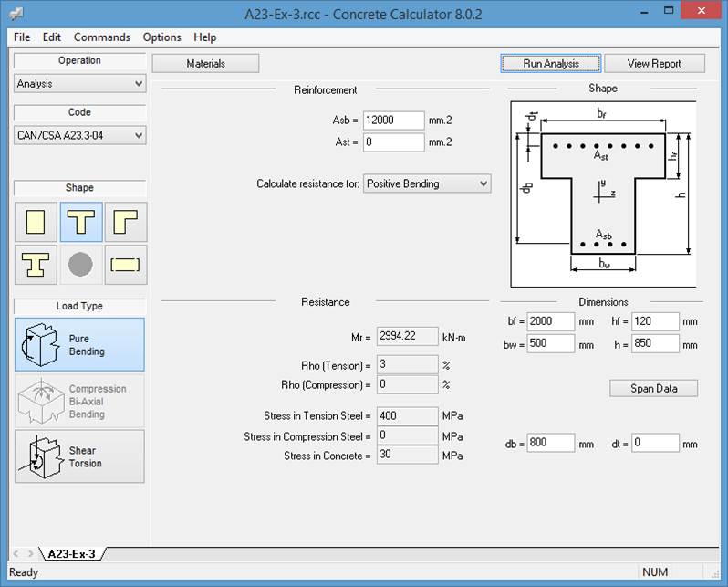Choose Pure Bending load type
Image resolution: width=728 pixels, height=587 pixels.
(80, 344)
